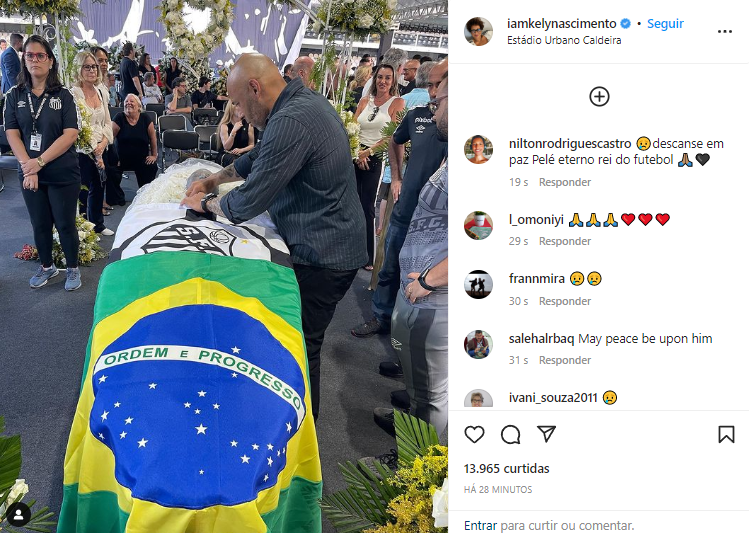This screenshot has height=533, width=749.
Task: Follow account via Seguir link
Action: (665, 23)
